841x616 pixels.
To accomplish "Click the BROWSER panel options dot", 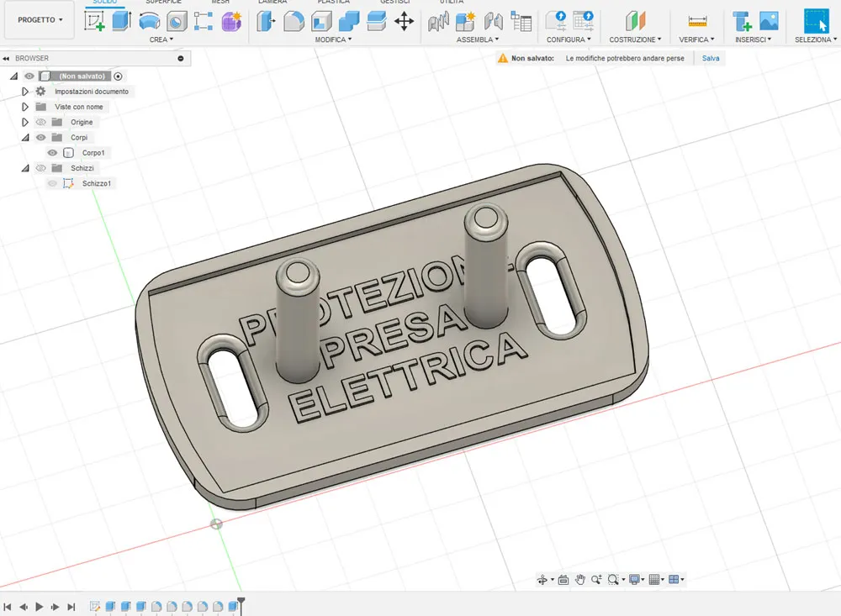I will point(181,58).
